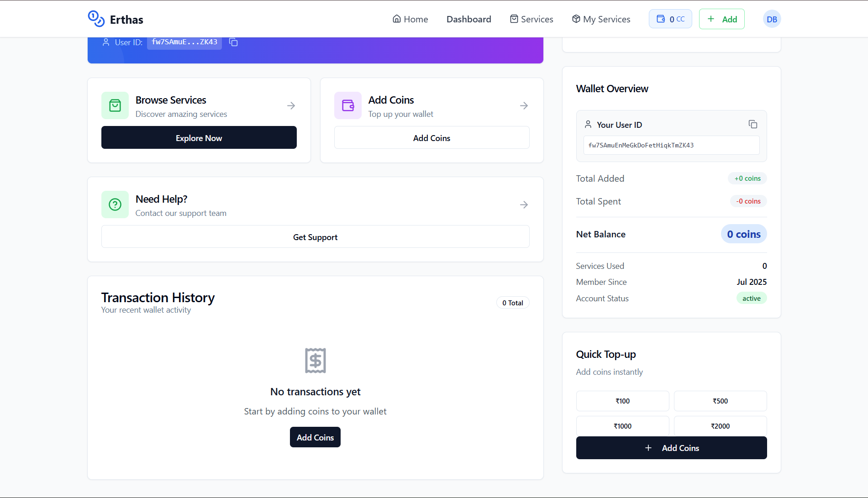The width and height of the screenshot is (868, 498).
Task: Select the ₹500 quick top-up amount
Action: click(721, 401)
